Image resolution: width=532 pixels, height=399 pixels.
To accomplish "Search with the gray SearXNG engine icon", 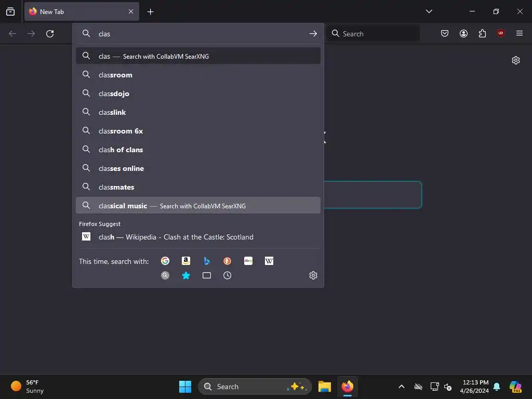I will pos(165,275).
